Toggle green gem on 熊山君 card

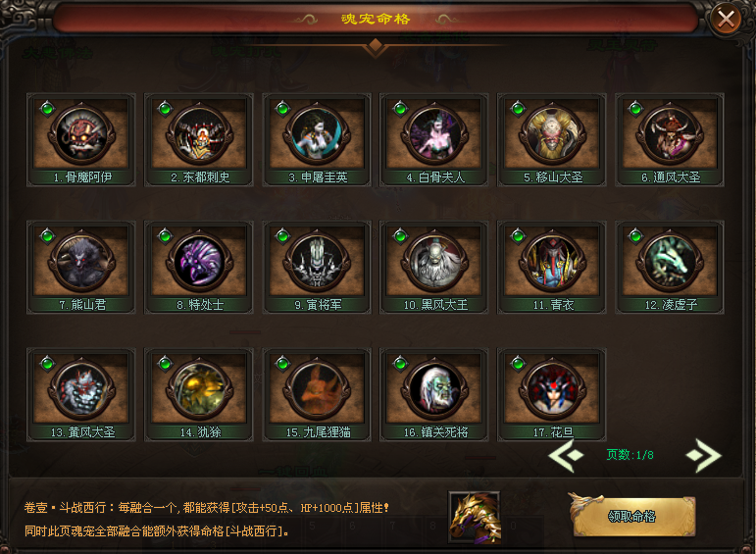[x=47, y=236]
